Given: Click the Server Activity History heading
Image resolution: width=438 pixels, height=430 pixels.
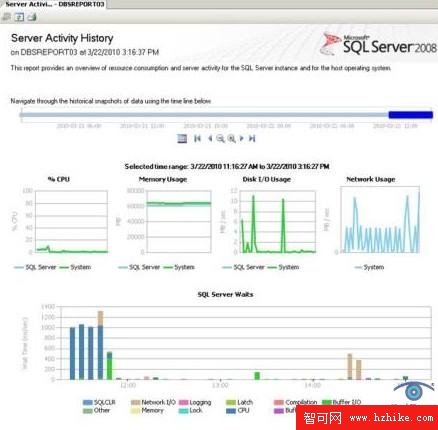Looking at the screenshot, I should [62, 38].
